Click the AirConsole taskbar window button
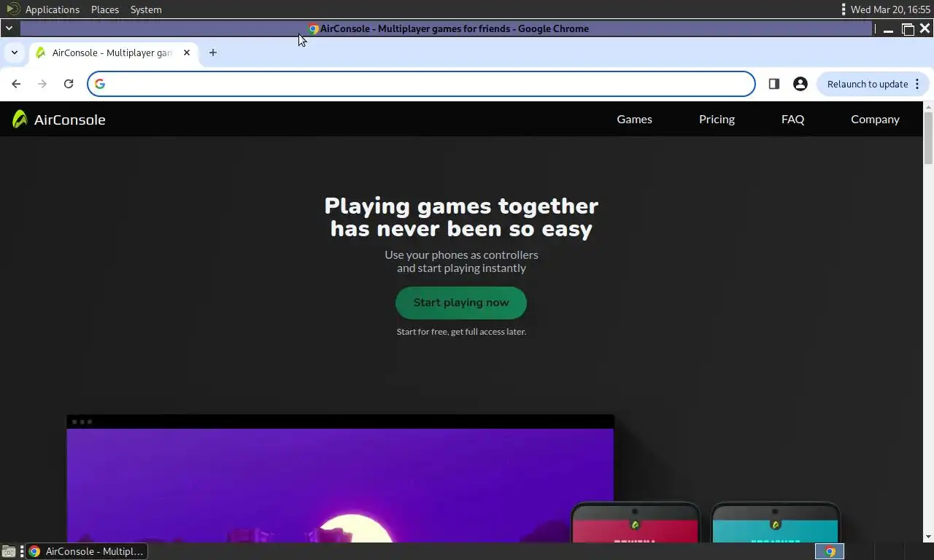Viewport: 934px width, 560px height. click(87, 551)
